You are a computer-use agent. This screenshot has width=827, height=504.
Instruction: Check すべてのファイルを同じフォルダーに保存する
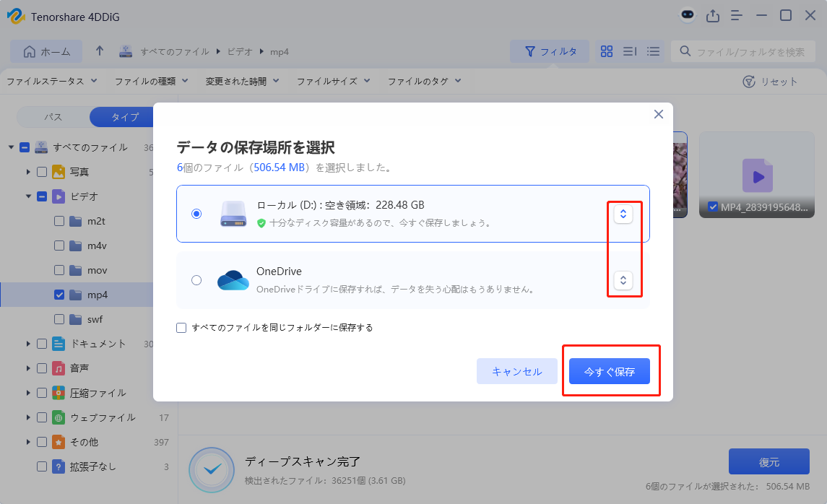181,328
